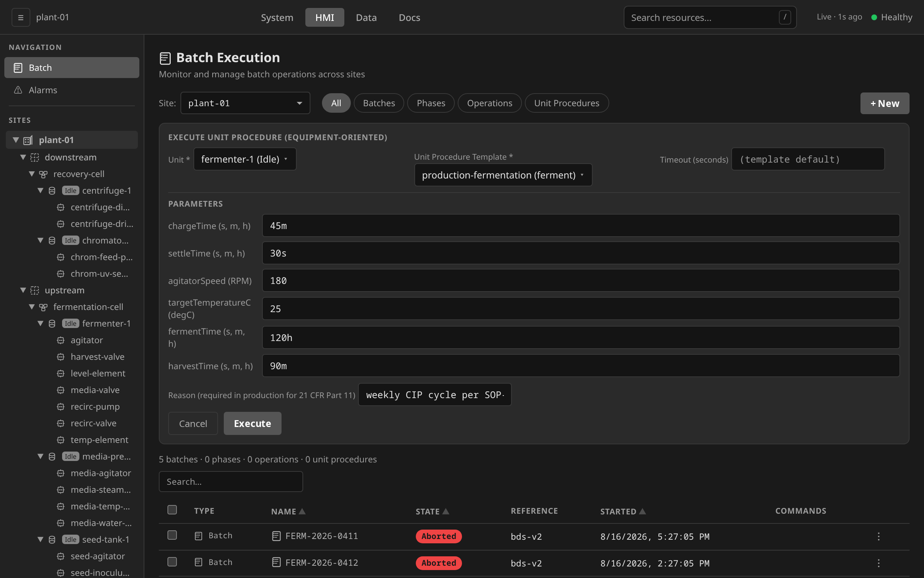The image size is (924, 578).
Task: Click batch icon beside FERM-2026-0411 name
Action: (x=276, y=536)
